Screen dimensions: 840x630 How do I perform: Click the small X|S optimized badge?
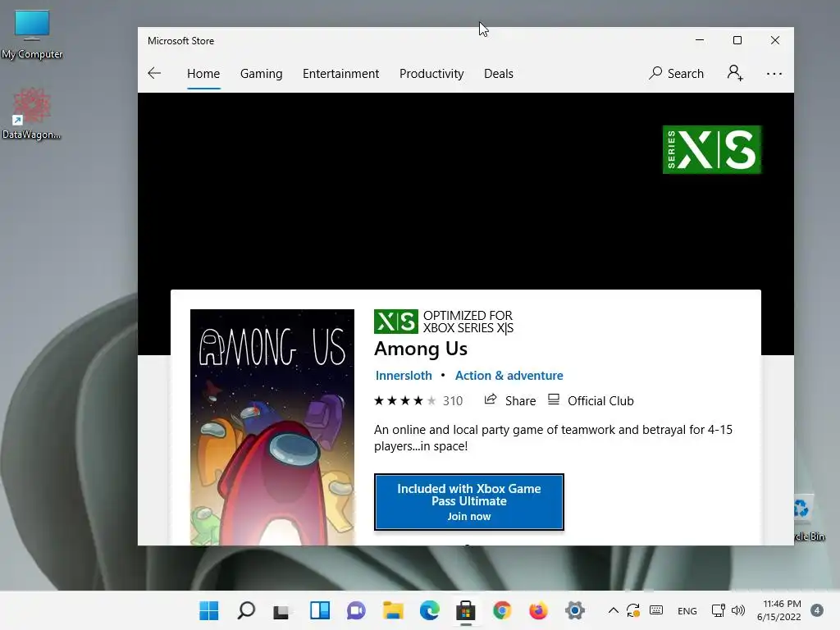click(396, 322)
